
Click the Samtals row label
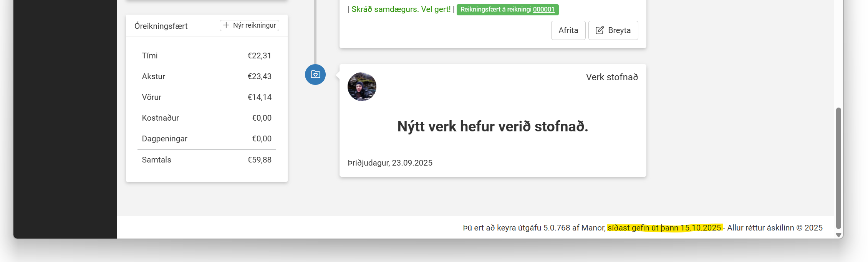157,160
